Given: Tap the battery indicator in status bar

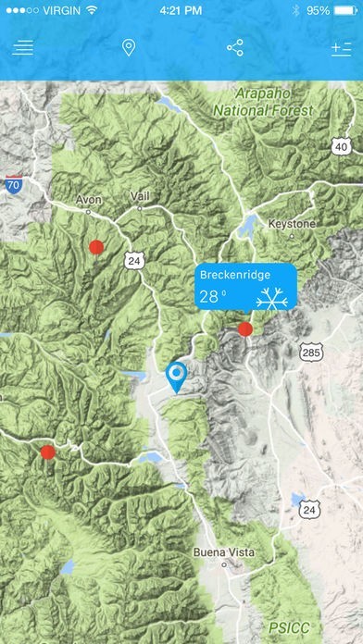Looking at the screenshot, I should [x=344, y=11].
